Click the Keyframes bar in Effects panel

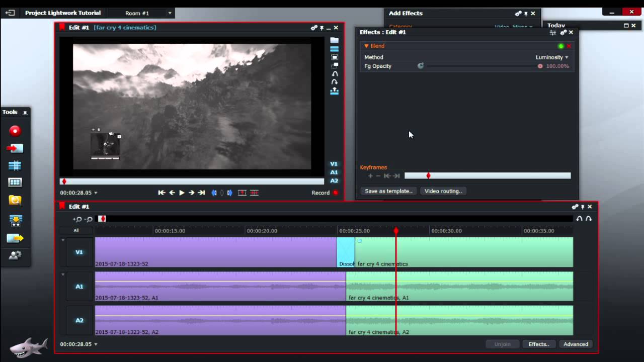click(488, 175)
